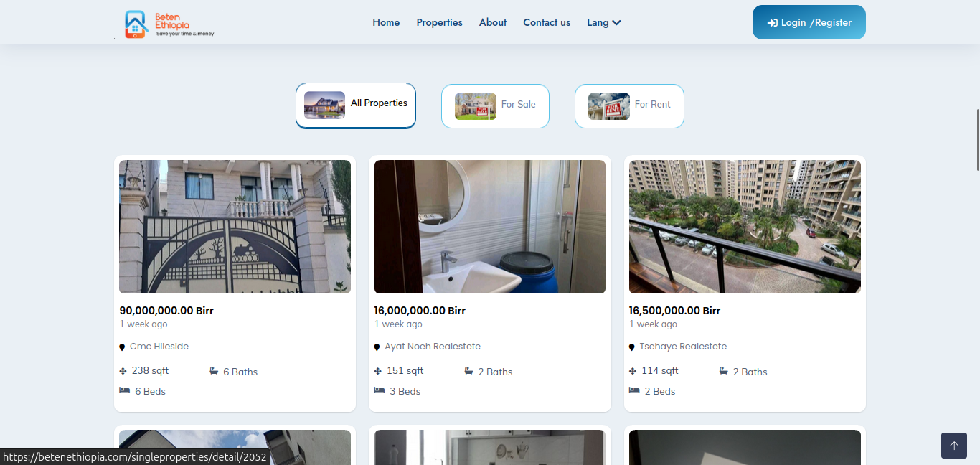Open the Properties menu item
Image resolution: width=980 pixels, height=465 pixels.
pos(439,22)
